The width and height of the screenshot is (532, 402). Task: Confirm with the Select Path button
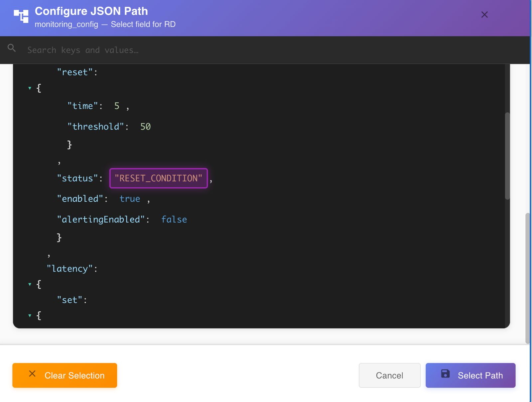tap(470, 375)
